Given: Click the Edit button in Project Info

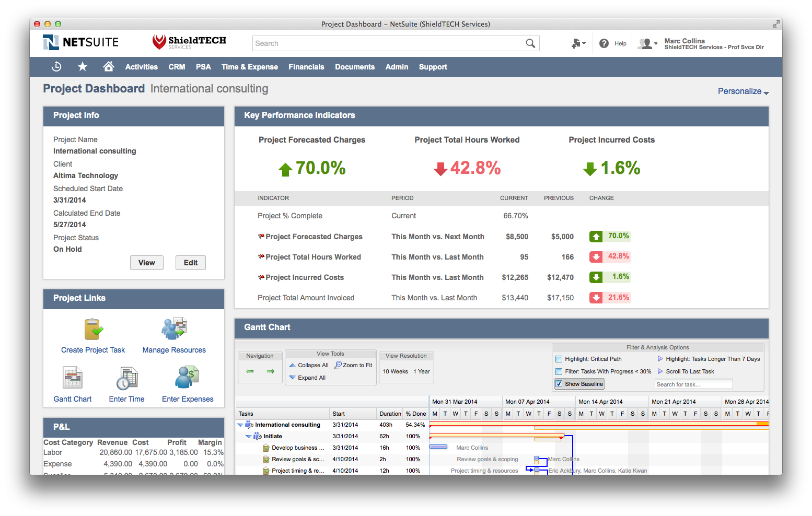Looking at the screenshot, I should click(190, 263).
